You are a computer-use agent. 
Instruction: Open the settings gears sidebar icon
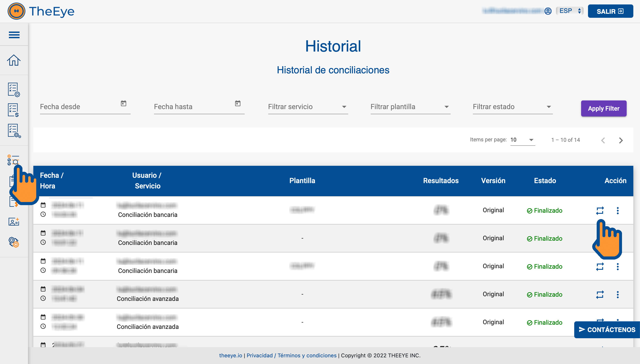point(14,242)
